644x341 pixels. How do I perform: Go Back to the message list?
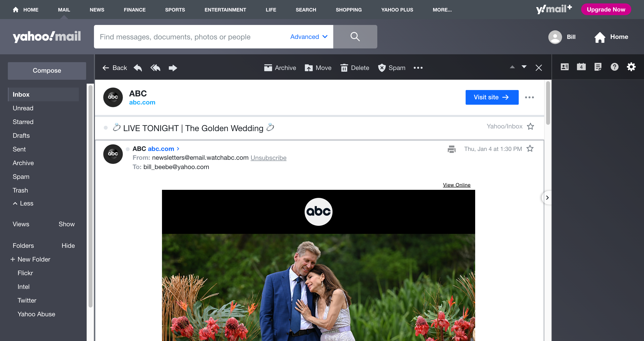point(115,68)
